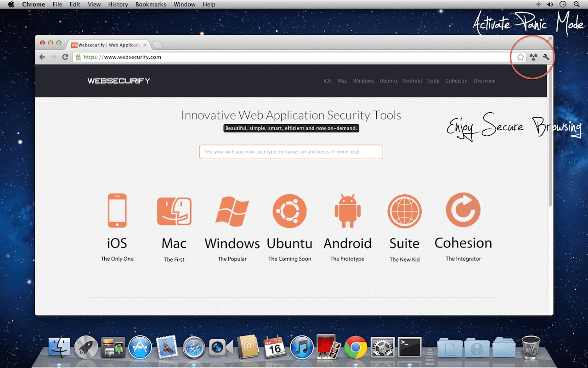This screenshot has height=368, width=588.
Task: Click the address bar URL
Action: [122, 57]
